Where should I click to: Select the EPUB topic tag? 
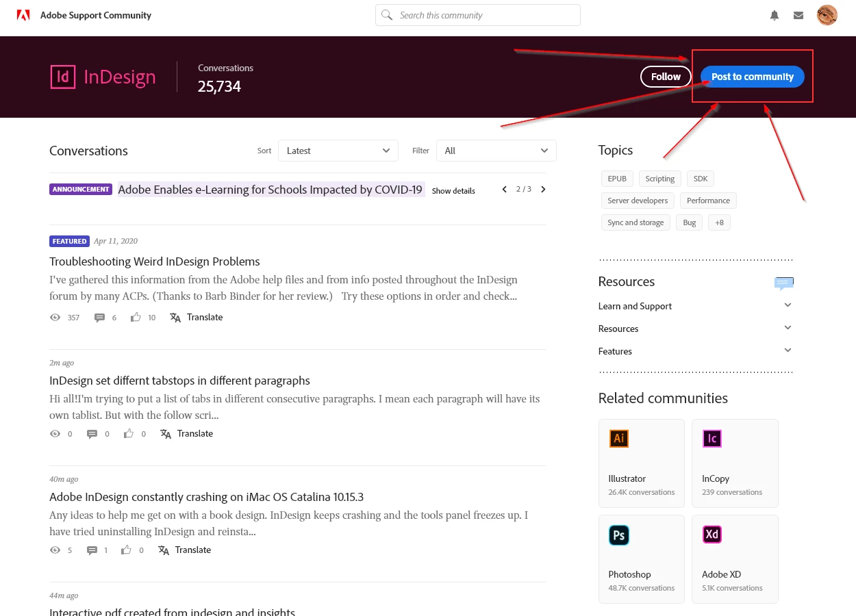[x=617, y=179]
